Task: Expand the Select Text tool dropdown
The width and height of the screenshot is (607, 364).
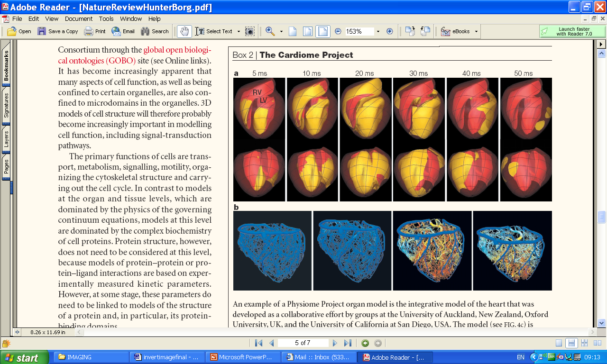Action: [239, 31]
